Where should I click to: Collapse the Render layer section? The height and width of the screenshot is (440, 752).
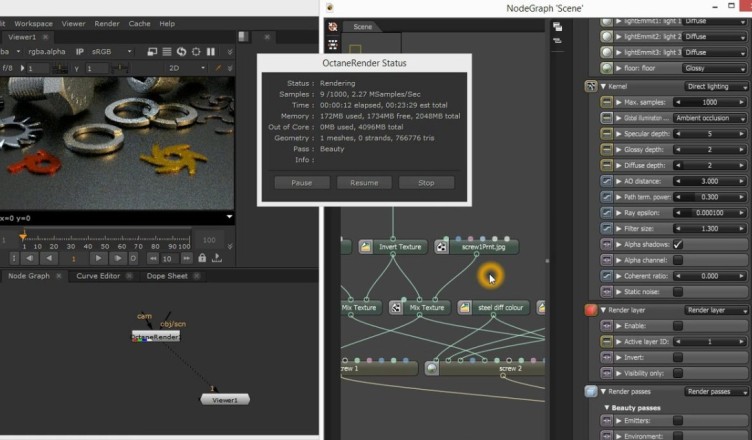click(x=603, y=310)
